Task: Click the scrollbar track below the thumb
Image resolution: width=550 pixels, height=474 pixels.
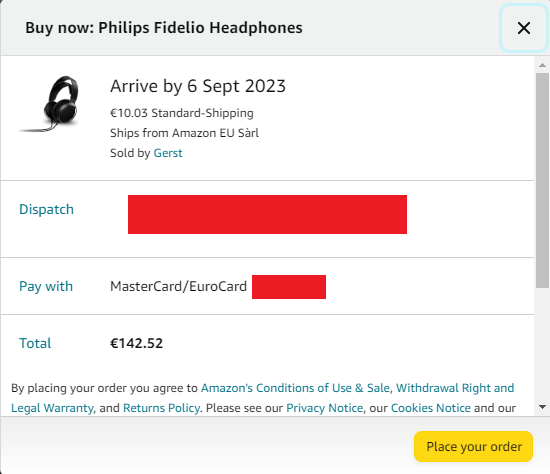Action: point(542,345)
